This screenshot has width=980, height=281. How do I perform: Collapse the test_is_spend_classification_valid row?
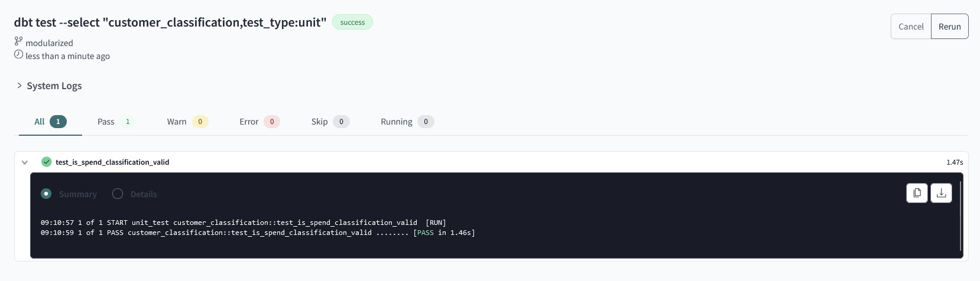[25, 162]
